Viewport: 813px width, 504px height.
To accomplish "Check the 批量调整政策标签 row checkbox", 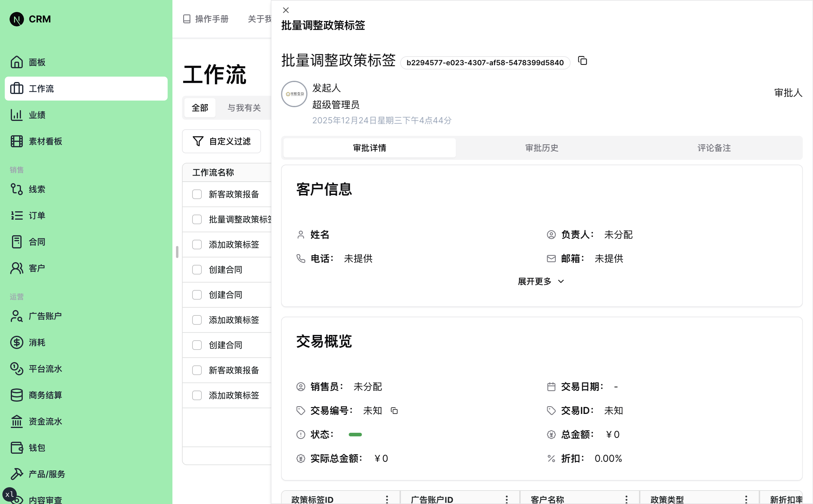I will pyautogui.click(x=197, y=219).
